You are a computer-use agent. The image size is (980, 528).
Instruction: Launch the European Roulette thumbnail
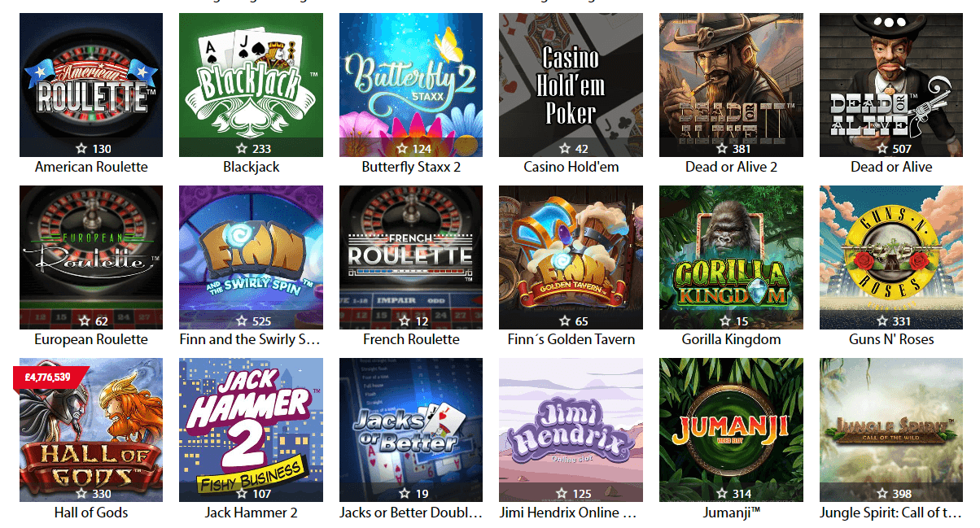91,257
